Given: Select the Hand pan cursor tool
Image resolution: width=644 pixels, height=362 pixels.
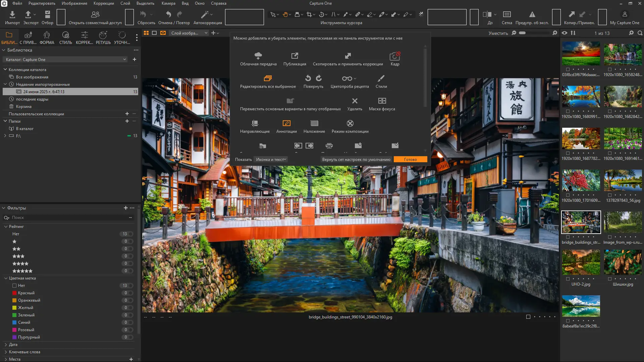Looking at the screenshot, I should [x=285, y=14].
